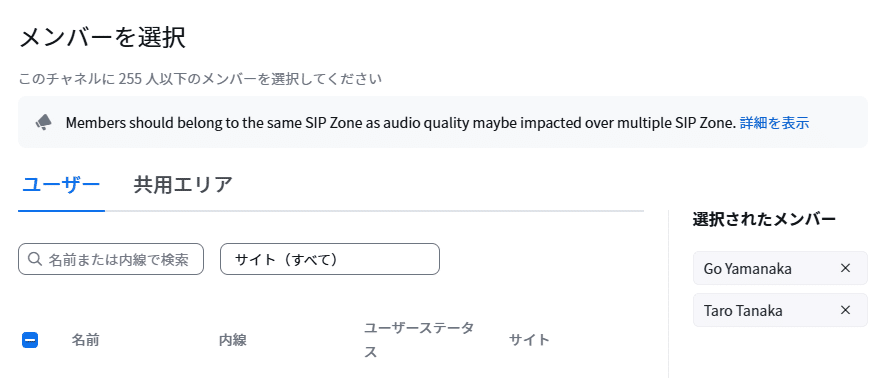This screenshot has height=378, width=888.
Task: Remove Taro Tanaka with the X icon
Action: point(845,310)
